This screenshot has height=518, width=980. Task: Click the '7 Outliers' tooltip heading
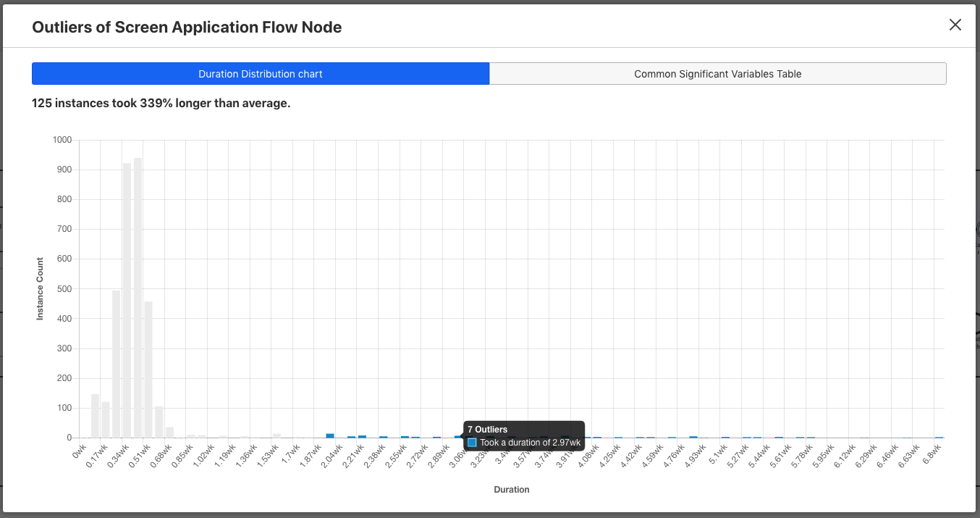tap(487, 430)
